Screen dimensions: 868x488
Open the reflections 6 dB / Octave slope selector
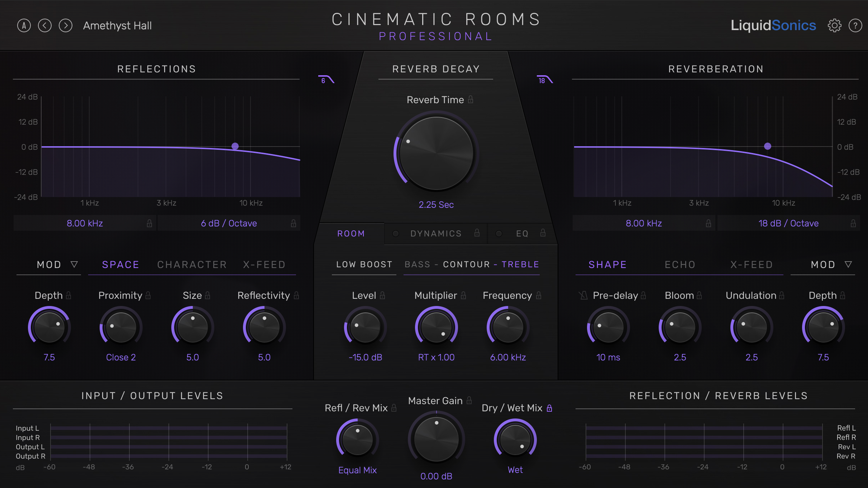[229, 223]
